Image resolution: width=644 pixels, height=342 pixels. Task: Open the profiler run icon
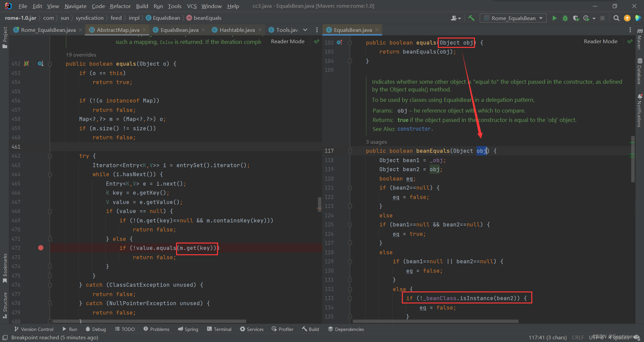point(586,18)
